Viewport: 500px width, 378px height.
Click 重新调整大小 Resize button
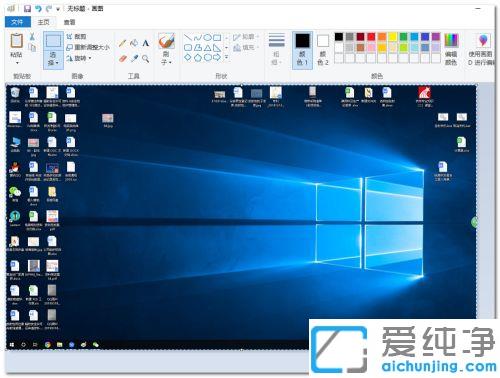pos(88,47)
